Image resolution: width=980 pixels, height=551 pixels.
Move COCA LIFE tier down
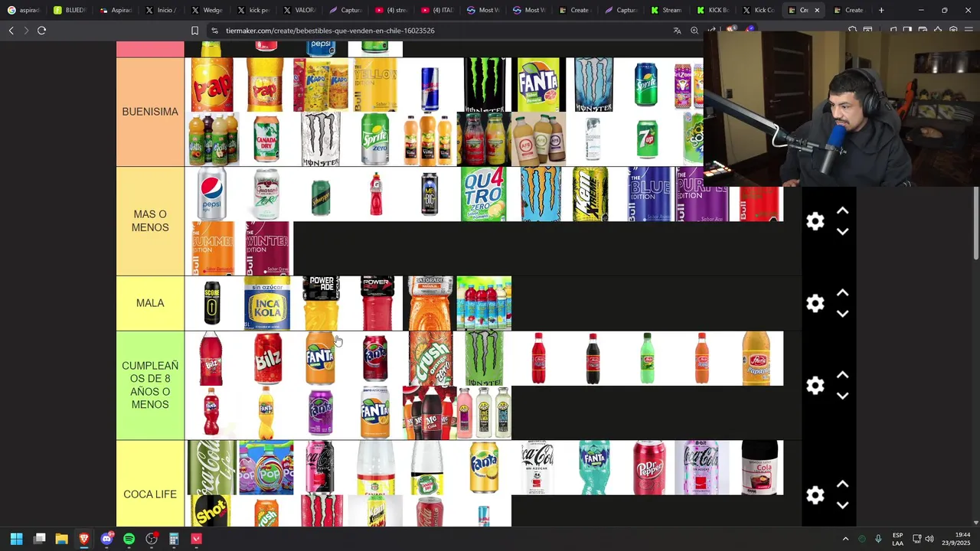(x=842, y=506)
